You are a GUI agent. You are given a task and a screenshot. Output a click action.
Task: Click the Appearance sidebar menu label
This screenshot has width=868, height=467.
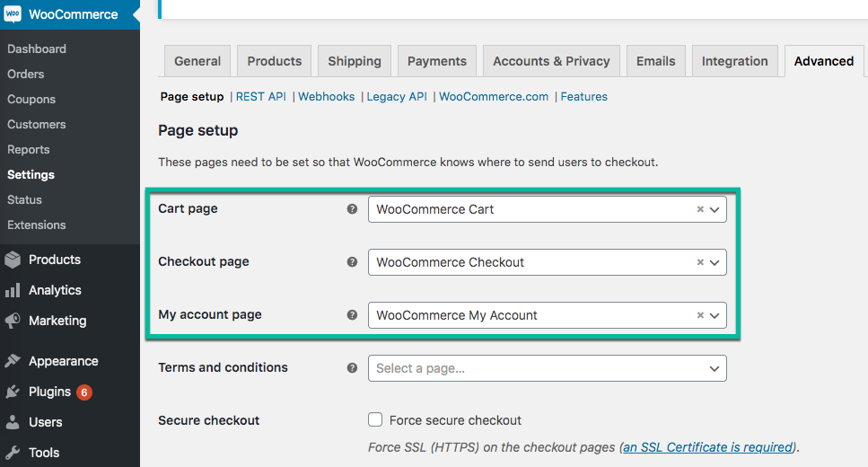pyautogui.click(x=64, y=361)
